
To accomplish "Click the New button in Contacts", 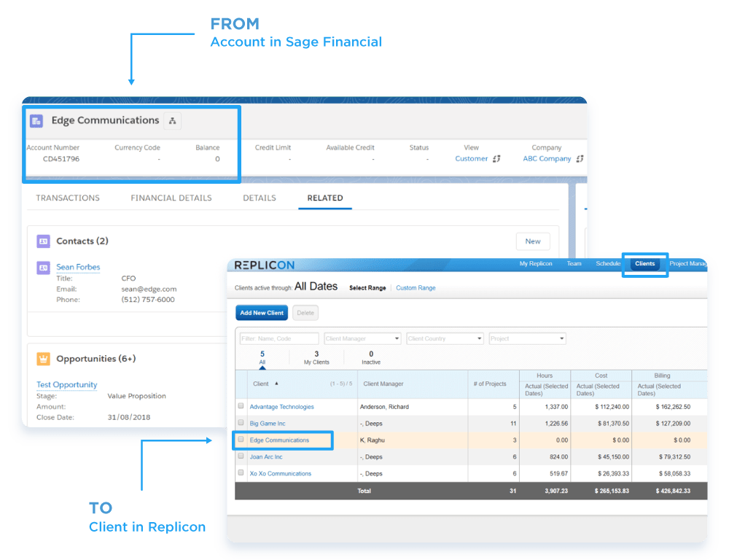I will click(x=533, y=241).
